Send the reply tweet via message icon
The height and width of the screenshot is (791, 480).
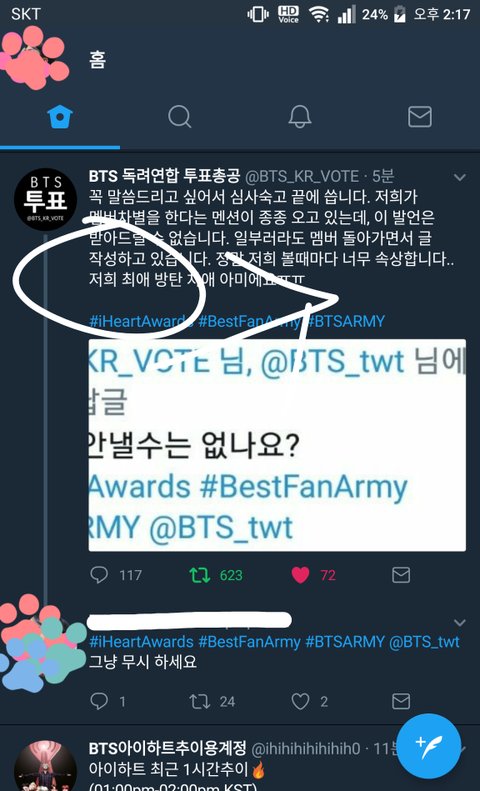coord(401,701)
